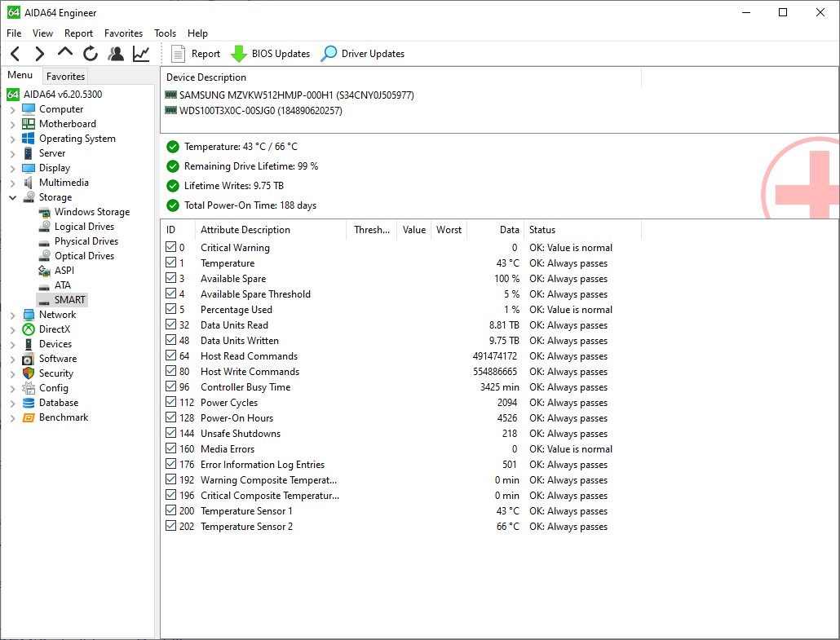Toggle the Percentage Used checkbox
Screen dimensions: 840x640
point(171,309)
